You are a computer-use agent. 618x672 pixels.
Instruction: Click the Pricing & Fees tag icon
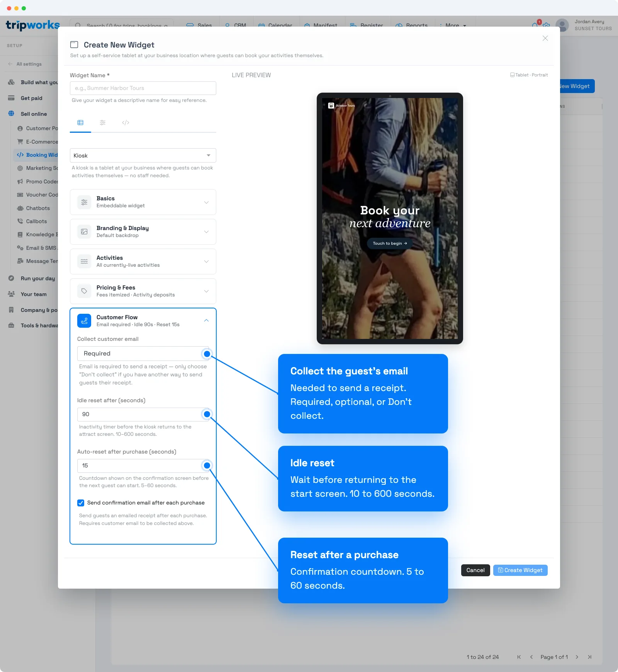point(84,291)
